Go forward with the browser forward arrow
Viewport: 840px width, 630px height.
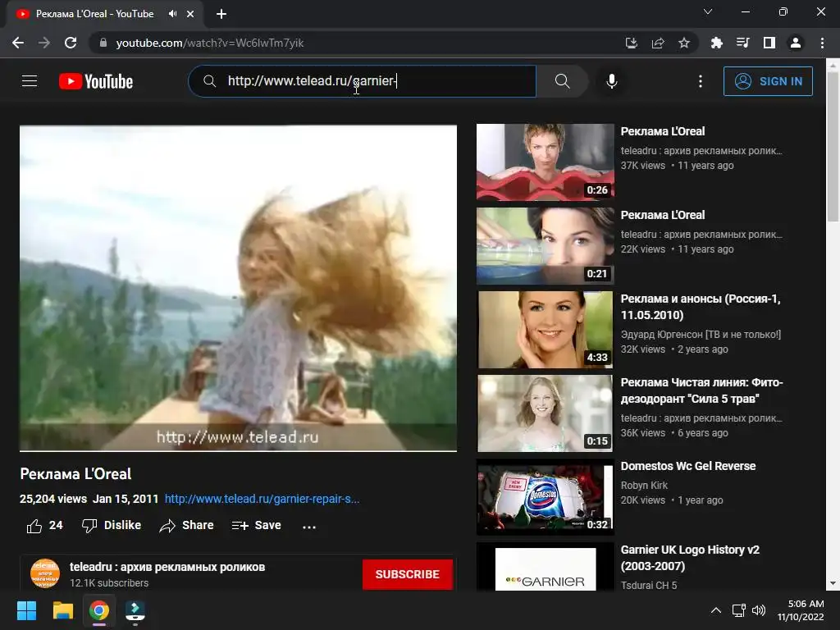(x=44, y=43)
